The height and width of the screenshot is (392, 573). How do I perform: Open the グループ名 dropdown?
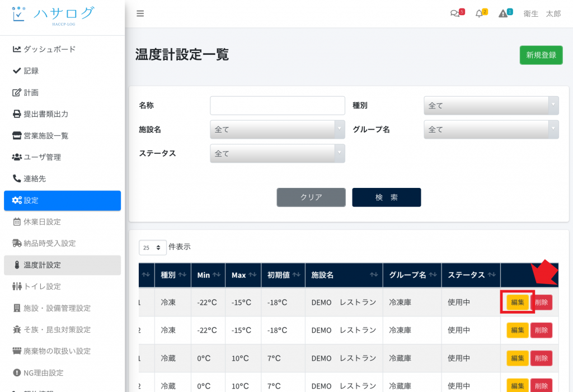(x=491, y=129)
